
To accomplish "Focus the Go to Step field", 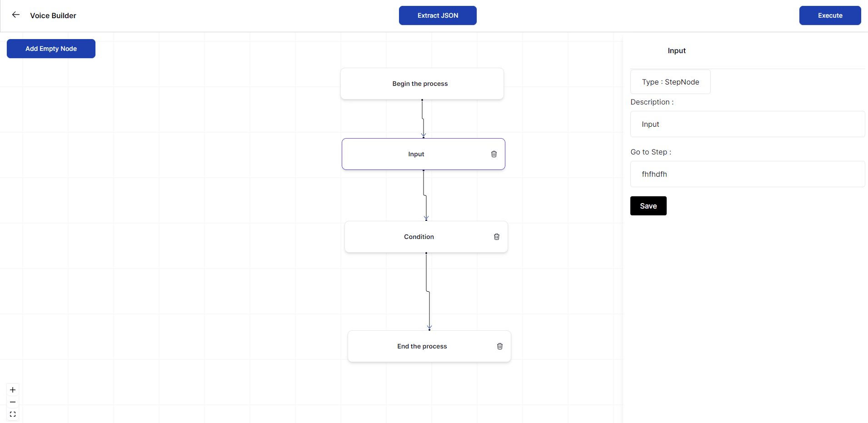I will (x=747, y=174).
